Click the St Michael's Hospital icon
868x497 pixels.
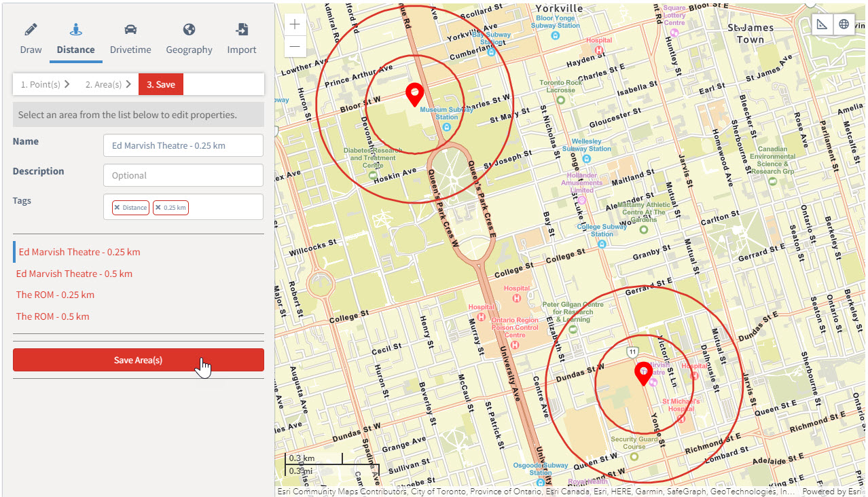(x=681, y=419)
